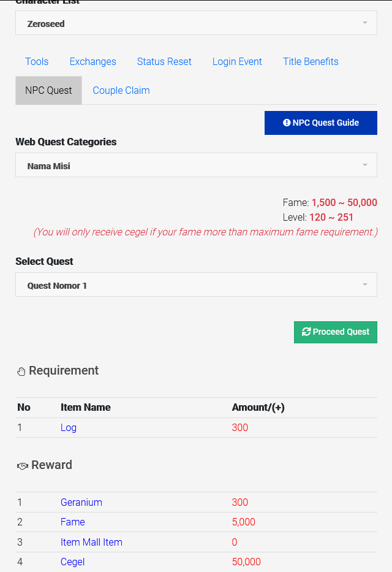The height and width of the screenshot is (572, 392).
Task: Click the info icon on NPC Quest Guide button
Action: point(286,123)
